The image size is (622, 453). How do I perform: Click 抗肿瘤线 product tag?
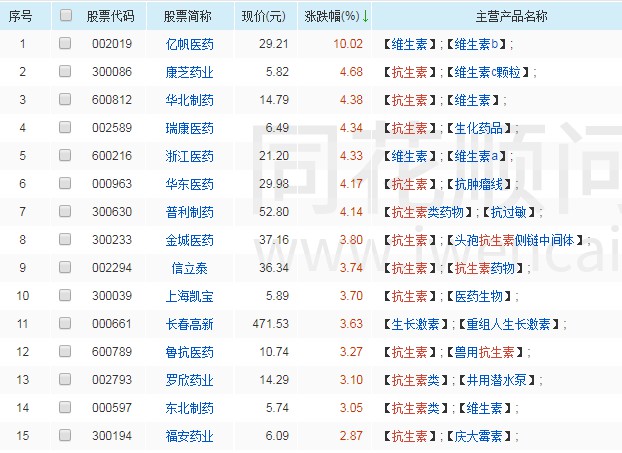[479, 184]
